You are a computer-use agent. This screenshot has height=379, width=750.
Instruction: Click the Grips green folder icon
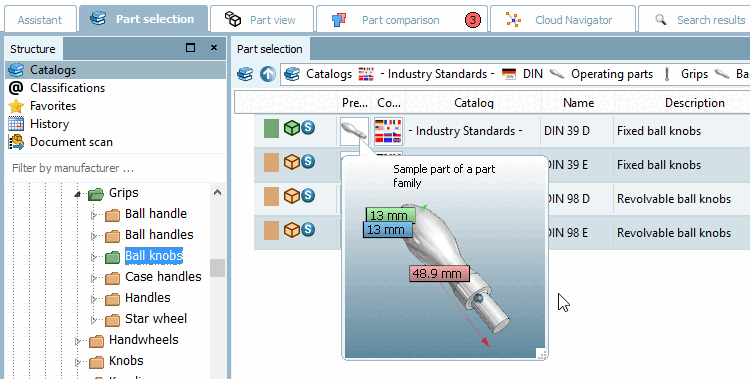(96, 194)
